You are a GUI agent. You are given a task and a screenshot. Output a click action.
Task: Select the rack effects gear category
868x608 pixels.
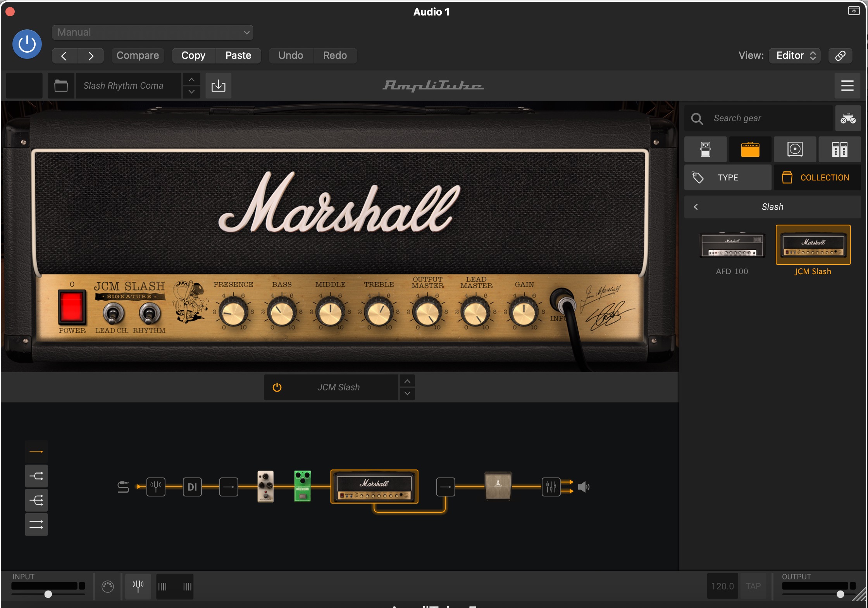(x=840, y=149)
